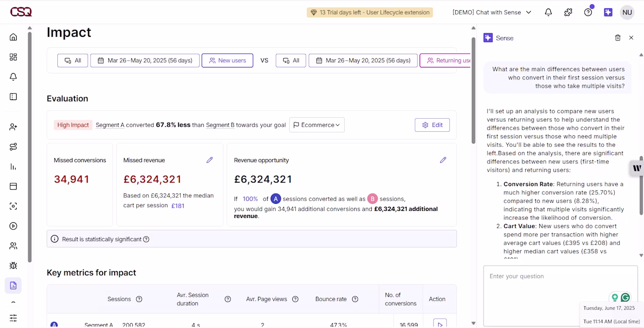Screen dimensions: 644x328
Task: Open the dashboards grid icon in sidebar
Action: [14, 57]
